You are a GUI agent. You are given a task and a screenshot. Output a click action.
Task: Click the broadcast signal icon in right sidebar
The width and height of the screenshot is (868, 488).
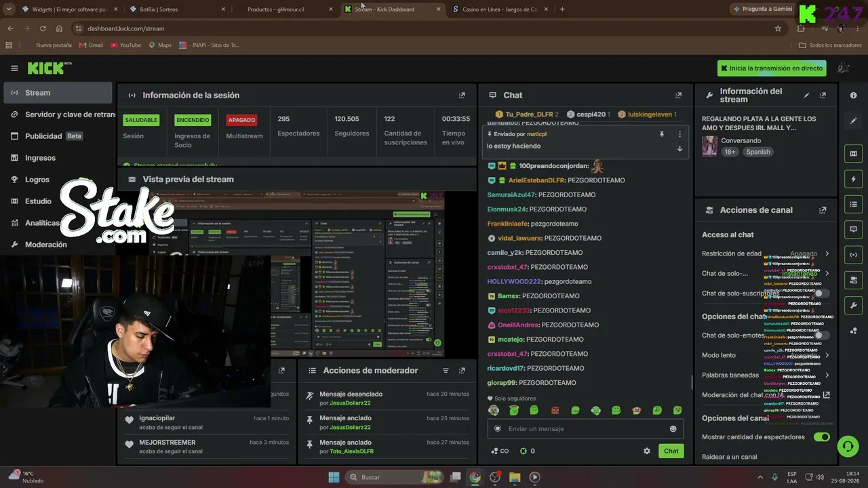[x=853, y=254]
